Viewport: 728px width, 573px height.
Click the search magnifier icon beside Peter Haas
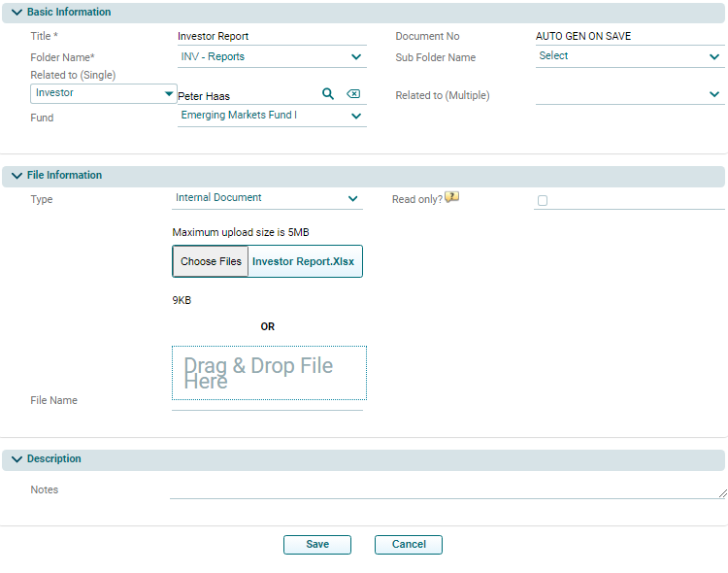tap(328, 94)
